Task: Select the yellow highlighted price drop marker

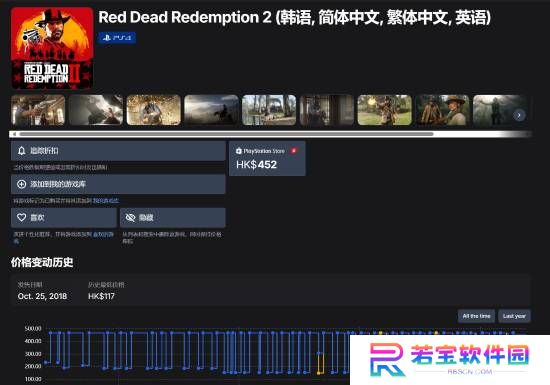Action: (x=320, y=363)
